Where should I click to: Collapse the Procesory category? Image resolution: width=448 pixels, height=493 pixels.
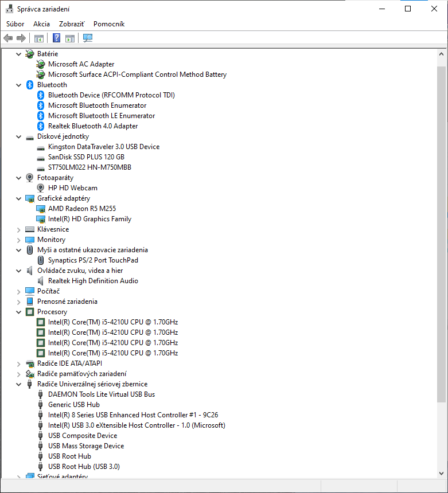coord(19,312)
